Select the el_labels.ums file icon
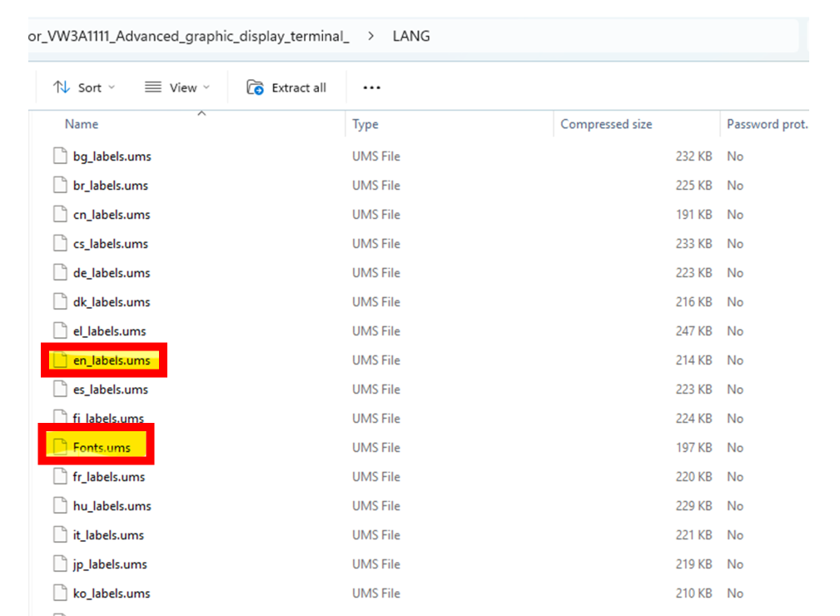 (x=61, y=330)
